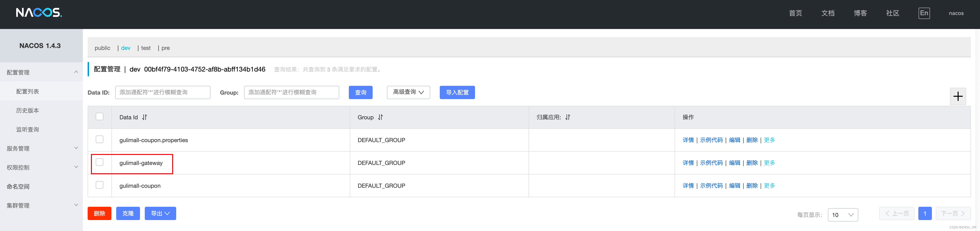
Task: Open 详情 for gulimall-coupon.properties
Action: click(688, 140)
